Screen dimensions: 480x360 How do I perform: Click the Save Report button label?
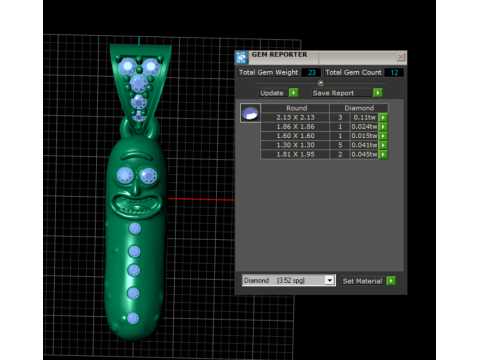point(333,93)
